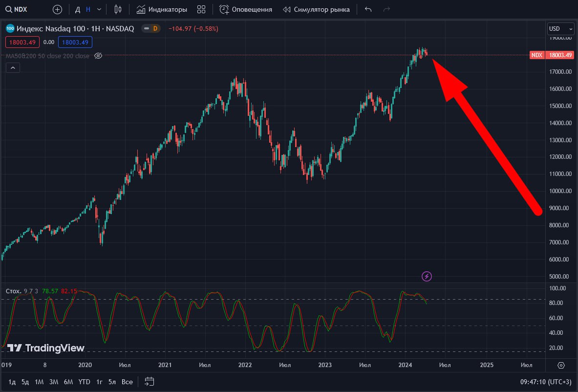Click the Стох. stochastic indicator legend
578x392 pixels.
coord(14,291)
